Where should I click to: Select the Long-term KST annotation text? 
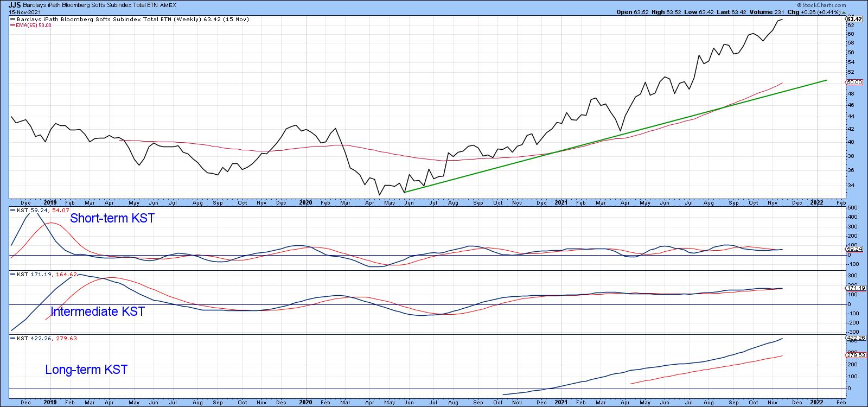point(86,370)
